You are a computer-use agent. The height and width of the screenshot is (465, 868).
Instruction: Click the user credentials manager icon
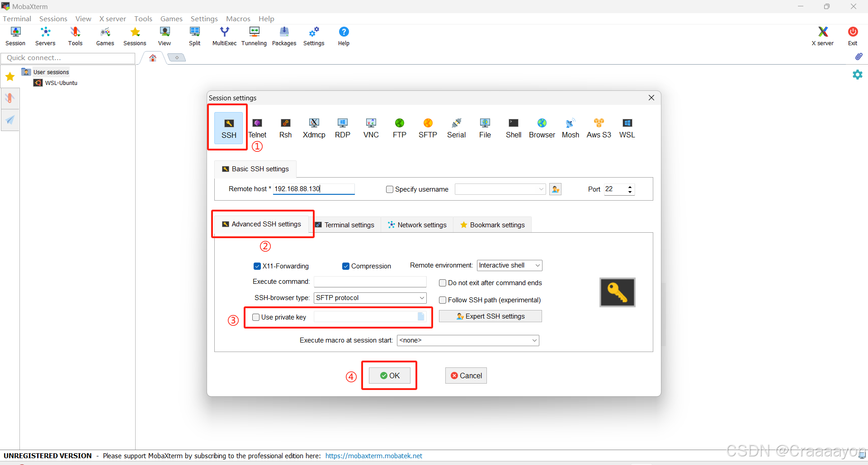coord(555,189)
